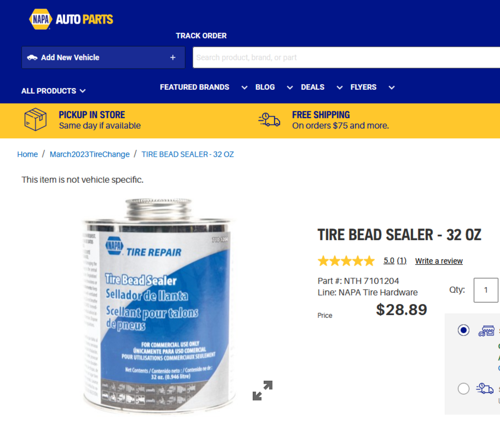This screenshot has width=500, height=448.
Task: Select the ship-to-home radio button
Action: tap(464, 389)
